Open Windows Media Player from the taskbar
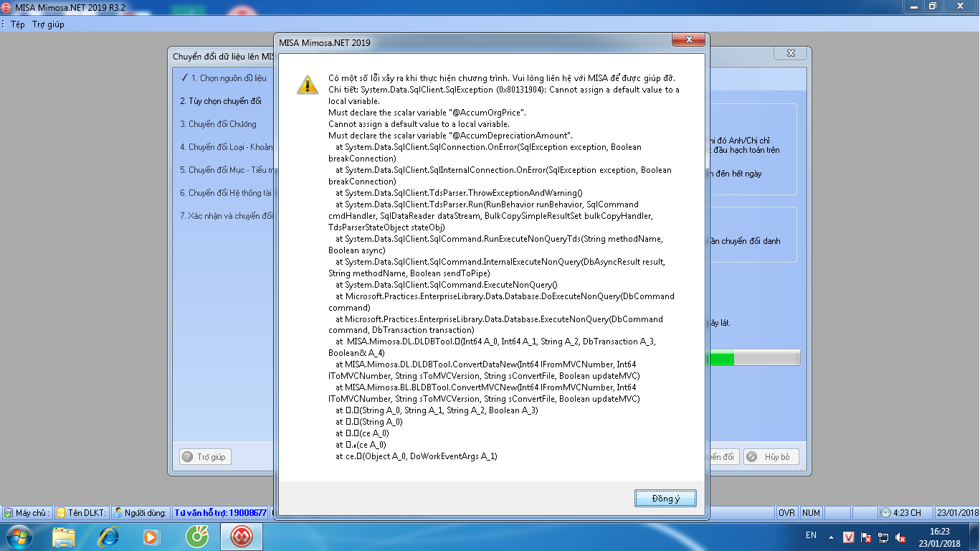The height and width of the screenshot is (551, 980). click(151, 537)
